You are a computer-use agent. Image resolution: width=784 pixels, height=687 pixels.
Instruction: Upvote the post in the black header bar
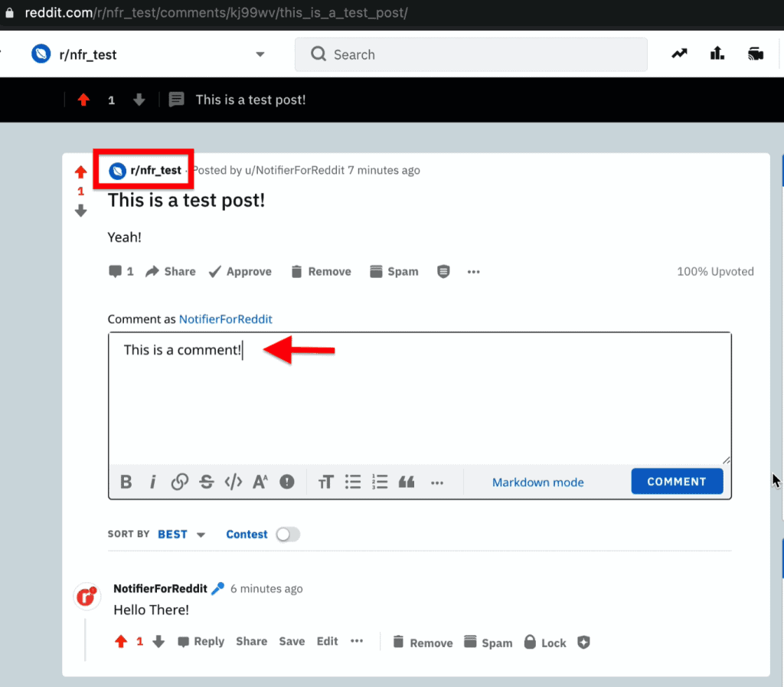[83, 100]
